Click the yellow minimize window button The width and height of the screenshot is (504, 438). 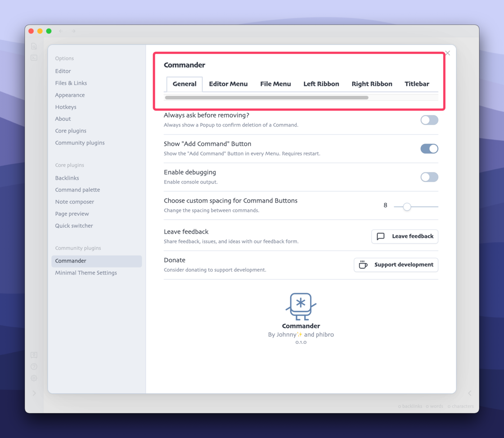(40, 31)
